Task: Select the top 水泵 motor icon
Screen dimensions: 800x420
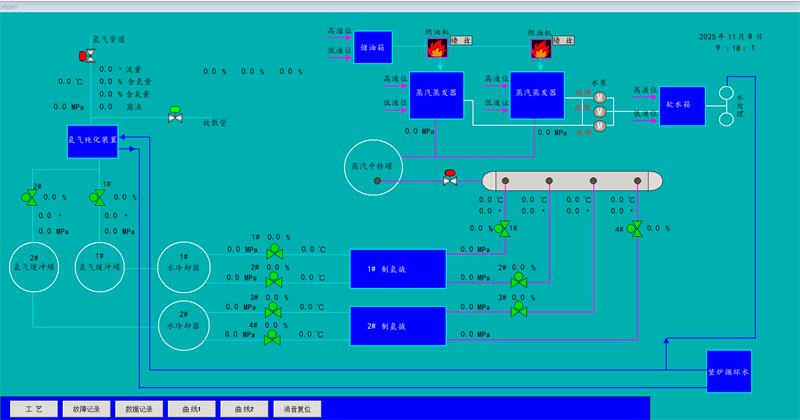Action: (600, 97)
